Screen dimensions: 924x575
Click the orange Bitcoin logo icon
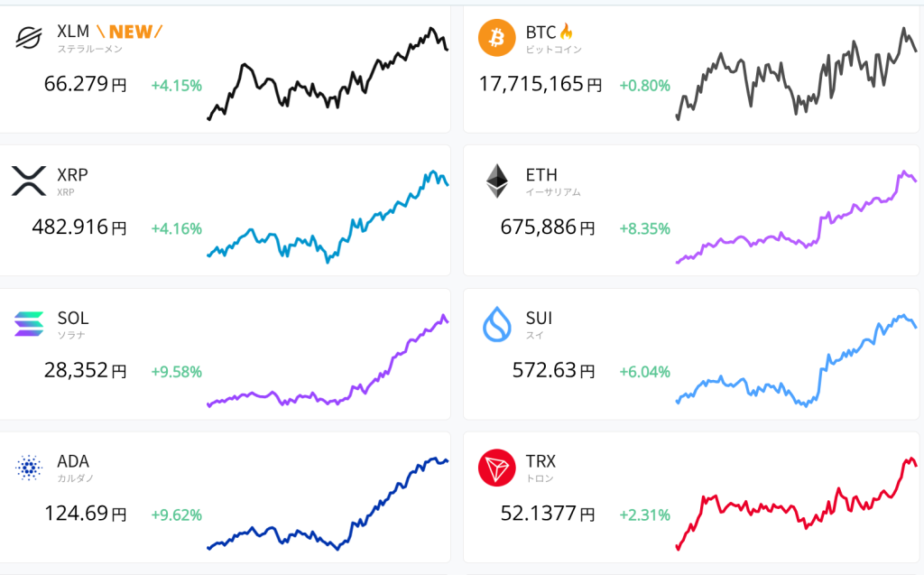[x=496, y=38]
